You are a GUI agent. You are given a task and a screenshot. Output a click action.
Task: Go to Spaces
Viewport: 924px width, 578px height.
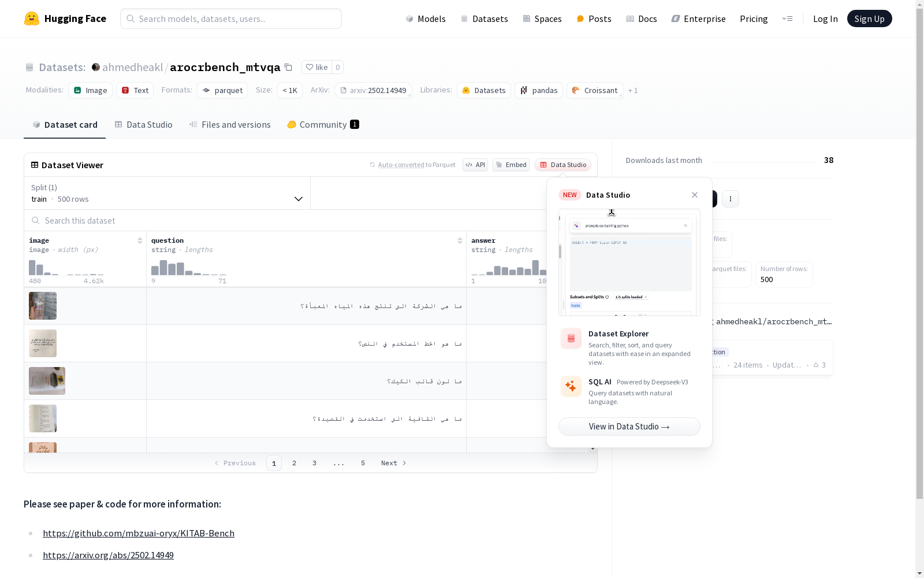(542, 18)
